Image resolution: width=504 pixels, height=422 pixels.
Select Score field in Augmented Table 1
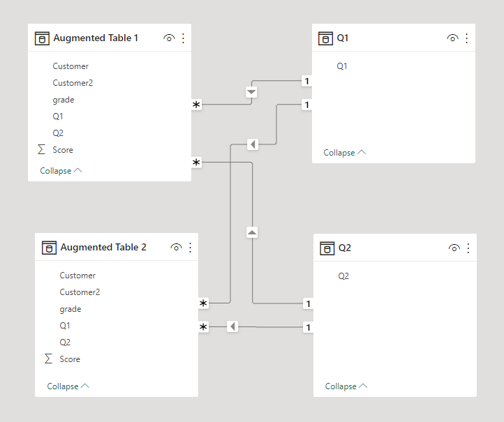click(63, 150)
